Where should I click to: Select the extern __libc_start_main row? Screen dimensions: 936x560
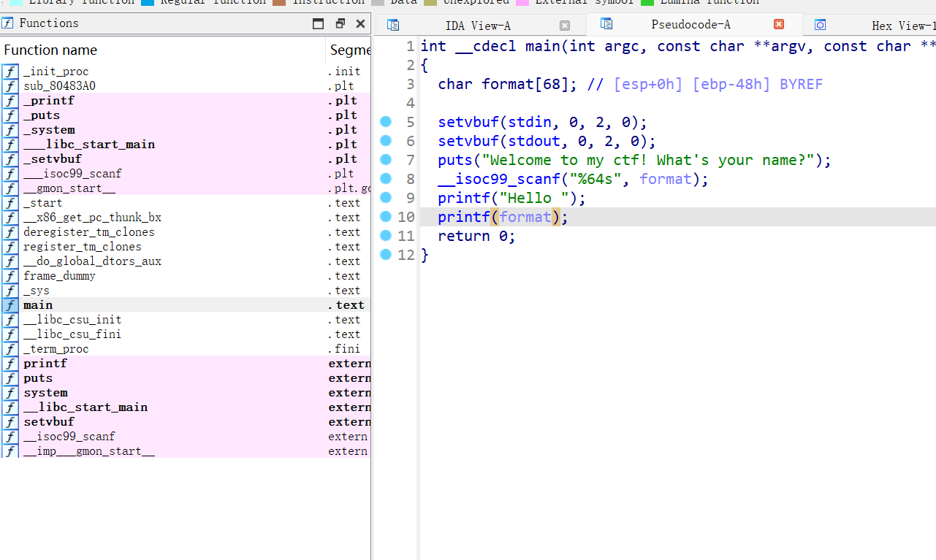pyautogui.click(x=186, y=407)
